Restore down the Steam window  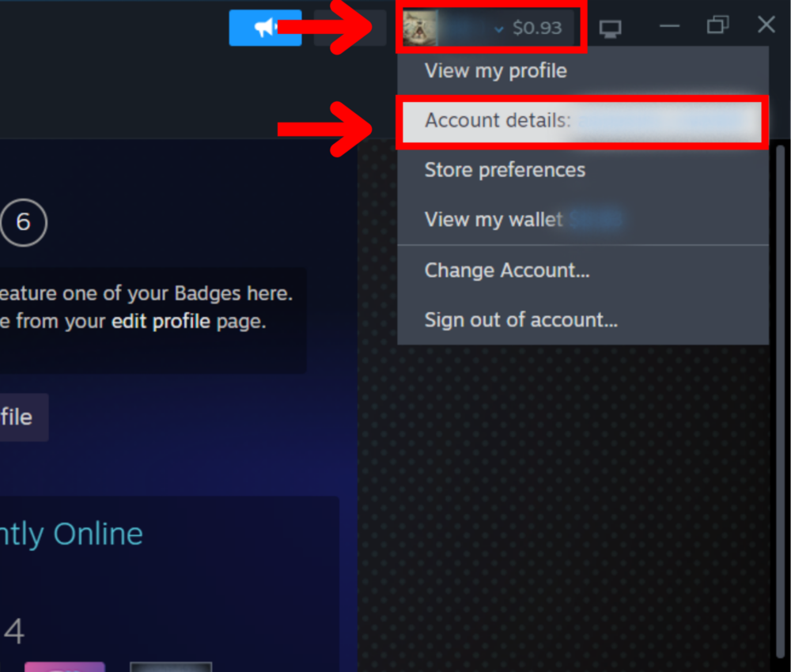coord(717,25)
